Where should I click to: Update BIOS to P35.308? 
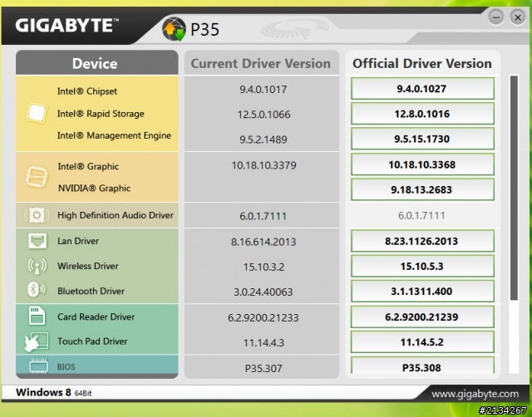click(422, 365)
